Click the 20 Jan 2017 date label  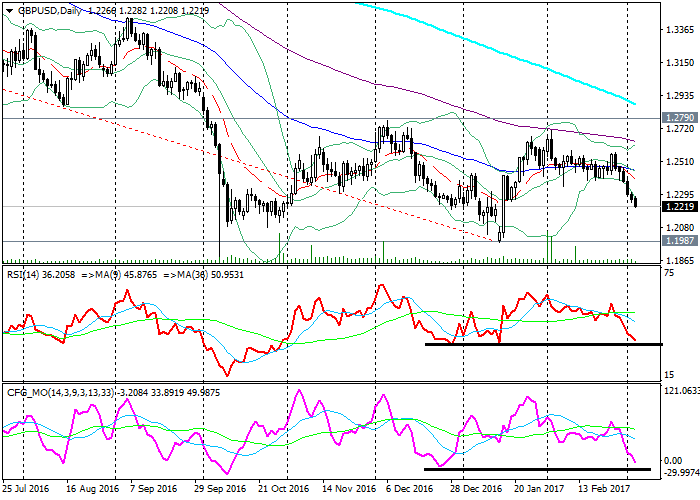pyautogui.click(x=539, y=488)
